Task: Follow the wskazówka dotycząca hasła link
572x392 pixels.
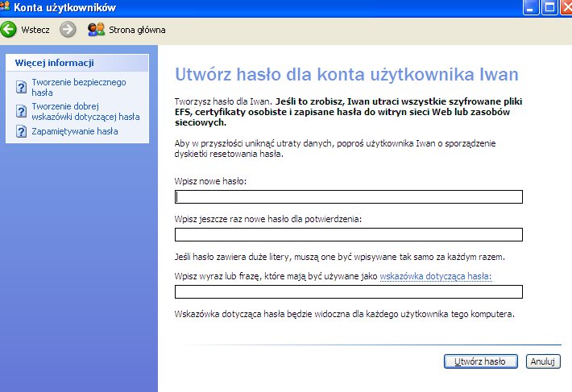Action: [435, 276]
